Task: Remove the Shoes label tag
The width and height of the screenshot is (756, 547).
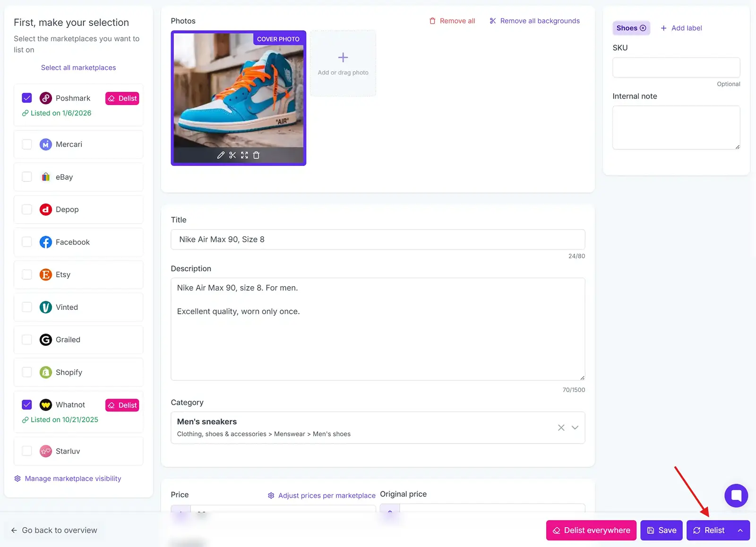Action: pos(643,28)
